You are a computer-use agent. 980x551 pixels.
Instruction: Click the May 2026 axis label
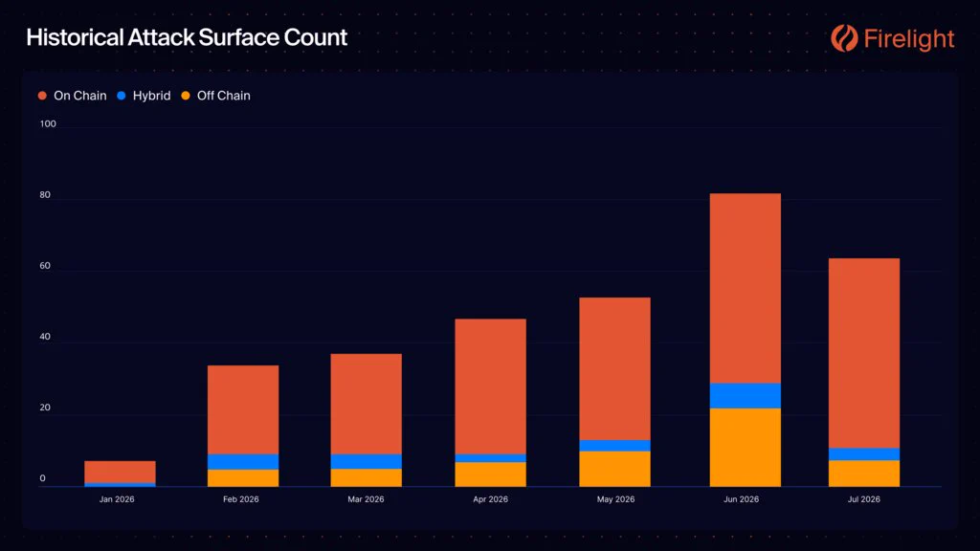[x=615, y=499]
